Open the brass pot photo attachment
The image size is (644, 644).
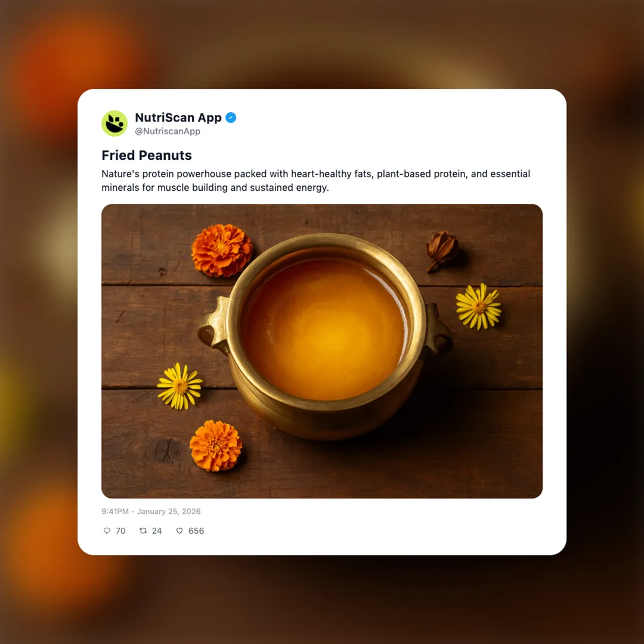[322, 351]
